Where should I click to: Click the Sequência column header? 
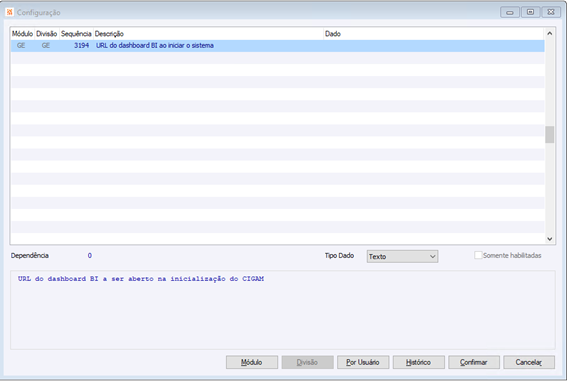point(76,34)
